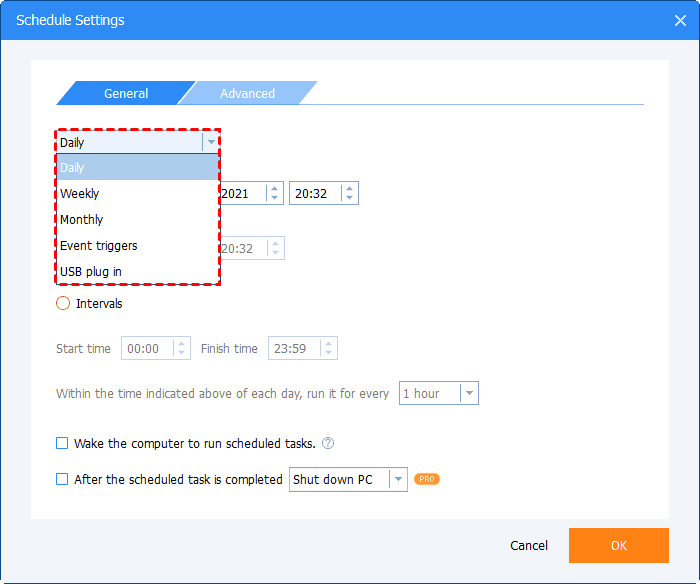This screenshot has height=584, width=700.
Task: Click the help icon beside Wake the computer
Action: tap(328, 444)
